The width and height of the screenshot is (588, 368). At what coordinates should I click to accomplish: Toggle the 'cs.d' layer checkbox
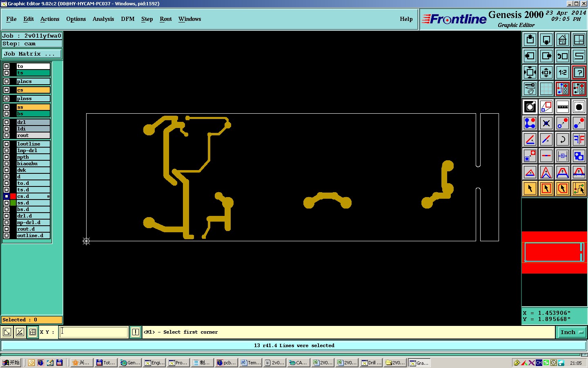pos(7,196)
